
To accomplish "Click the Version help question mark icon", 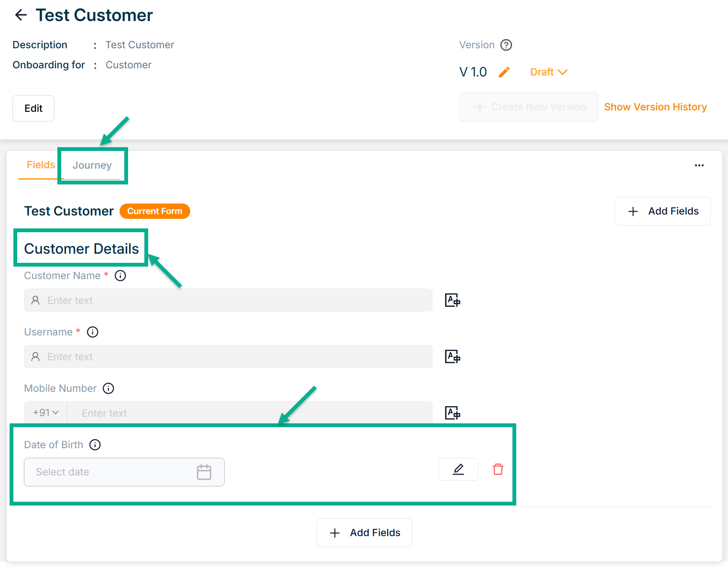I will point(506,45).
